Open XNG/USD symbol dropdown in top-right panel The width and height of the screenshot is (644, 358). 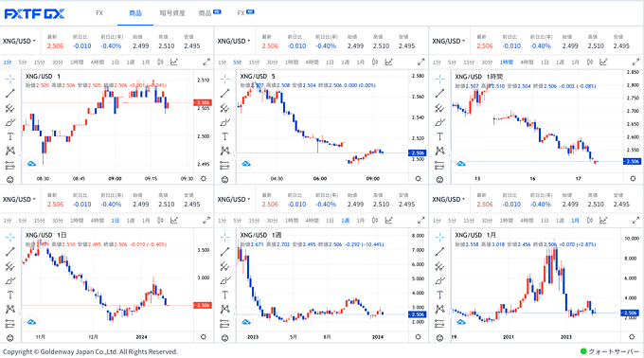[x=449, y=41]
